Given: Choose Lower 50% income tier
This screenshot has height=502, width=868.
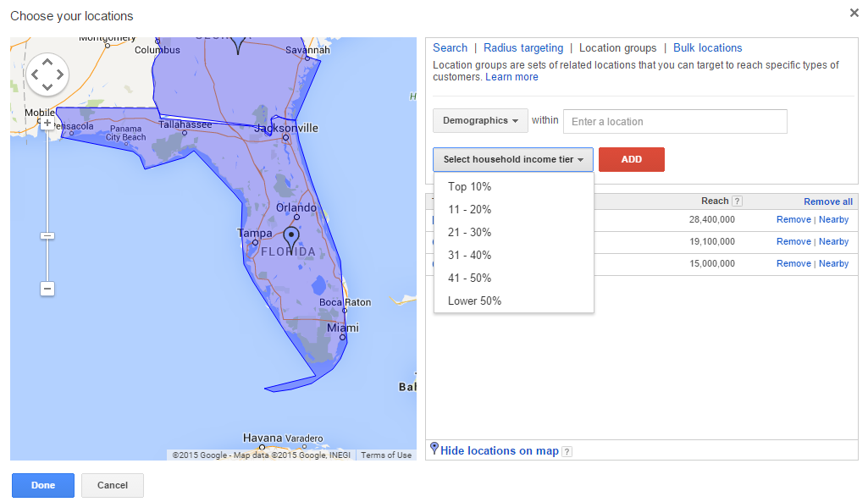Looking at the screenshot, I should (514, 301).
